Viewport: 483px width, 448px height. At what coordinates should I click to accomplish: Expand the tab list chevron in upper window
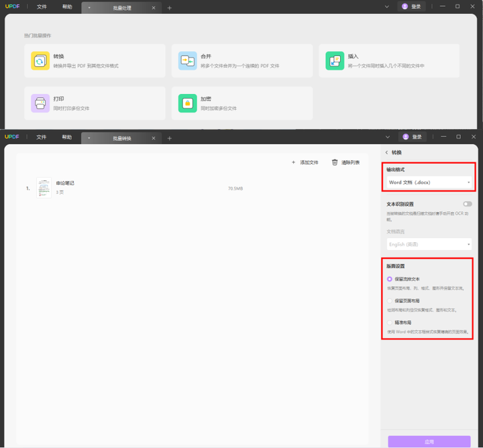pyautogui.click(x=387, y=7)
